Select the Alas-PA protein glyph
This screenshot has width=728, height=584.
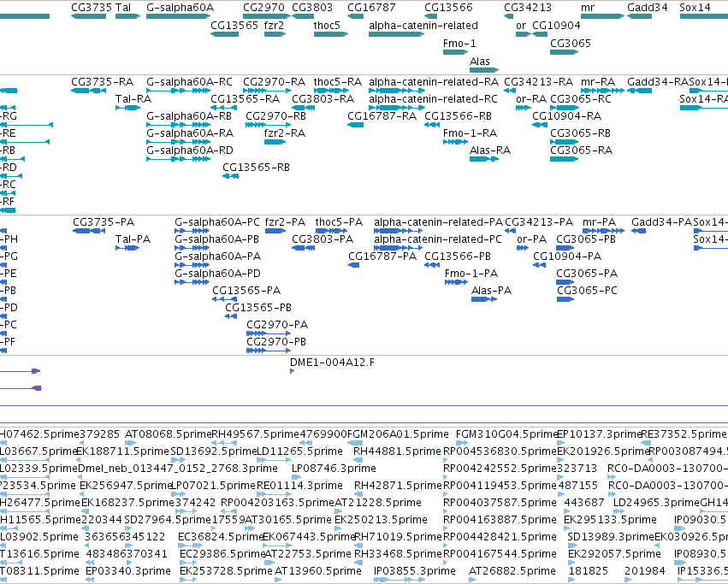tap(484, 299)
